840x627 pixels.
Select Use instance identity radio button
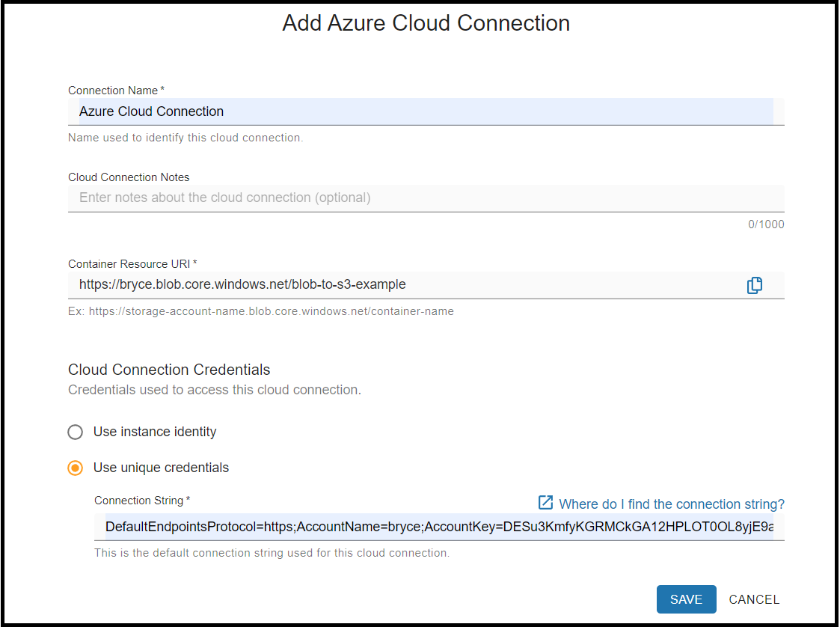tap(76, 432)
